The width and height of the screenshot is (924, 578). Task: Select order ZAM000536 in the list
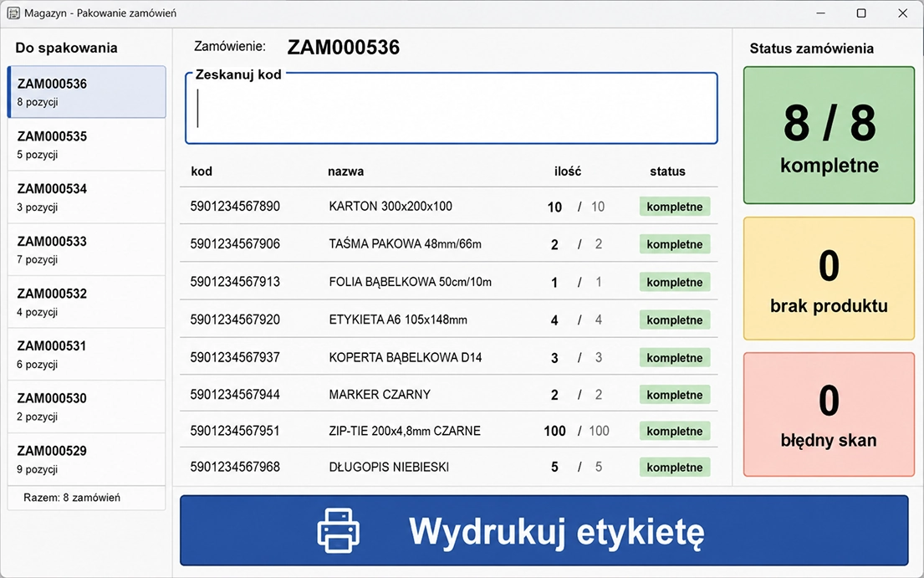pyautogui.click(x=87, y=92)
